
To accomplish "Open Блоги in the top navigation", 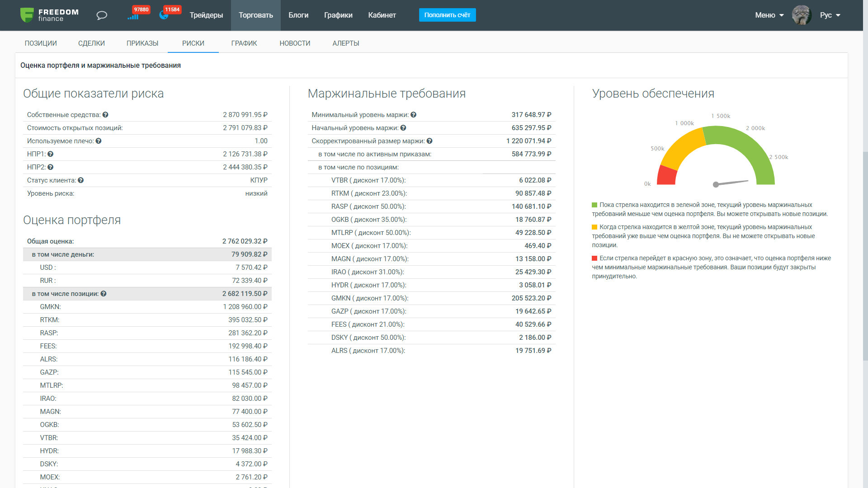I will tap(298, 15).
